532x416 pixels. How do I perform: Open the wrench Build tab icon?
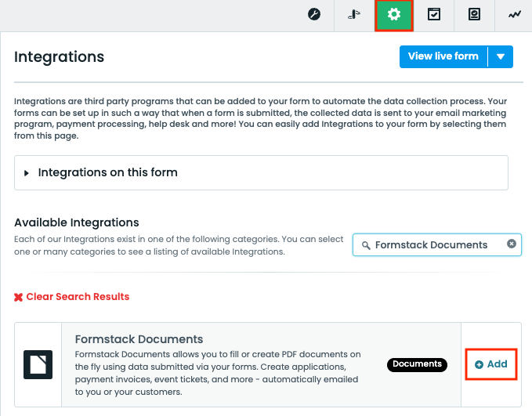click(x=314, y=14)
